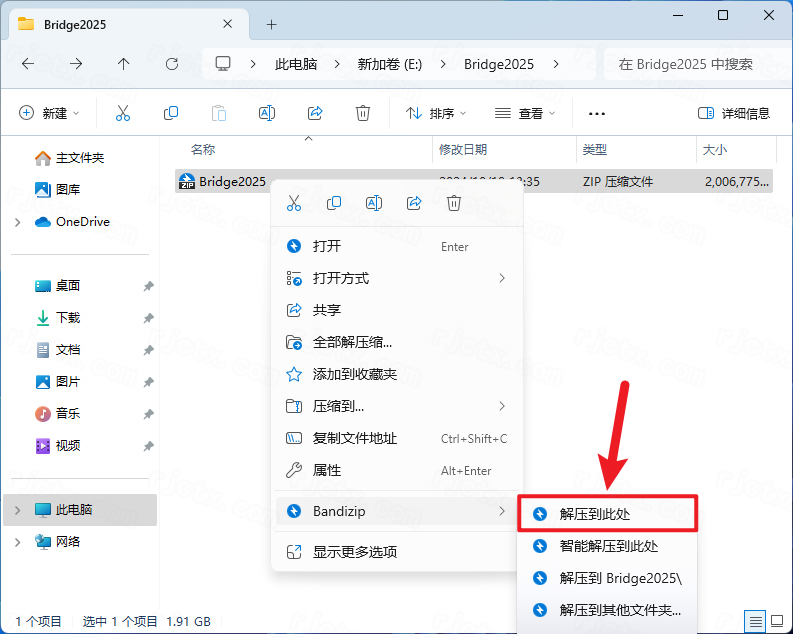Click the Delete trash icon in the Explorer toolbar
The width and height of the screenshot is (793, 634).
click(x=363, y=113)
